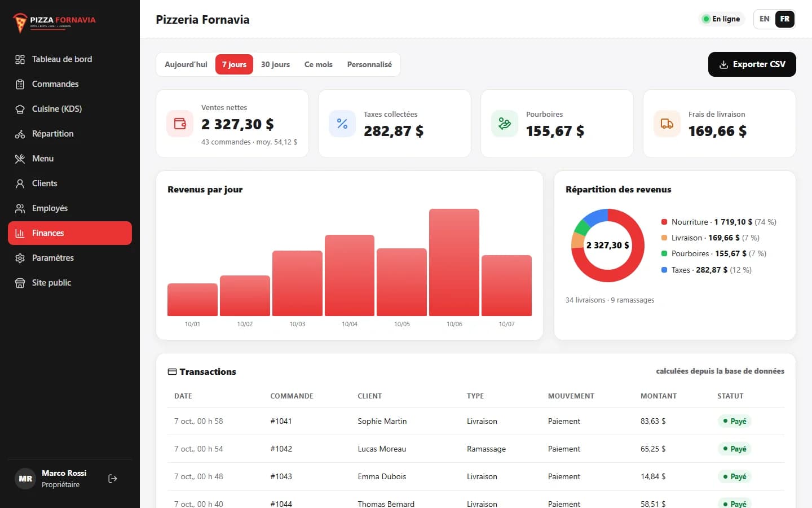Click the Ventes nettes wallet icon
812x508 pixels.
[180, 124]
